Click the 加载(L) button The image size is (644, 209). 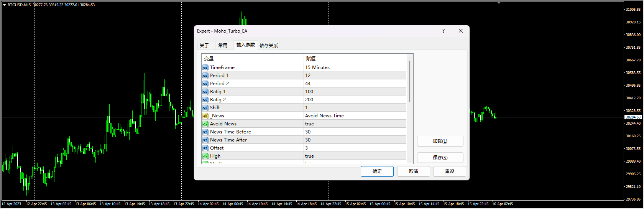pyautogui.click(x=440, y=141)
